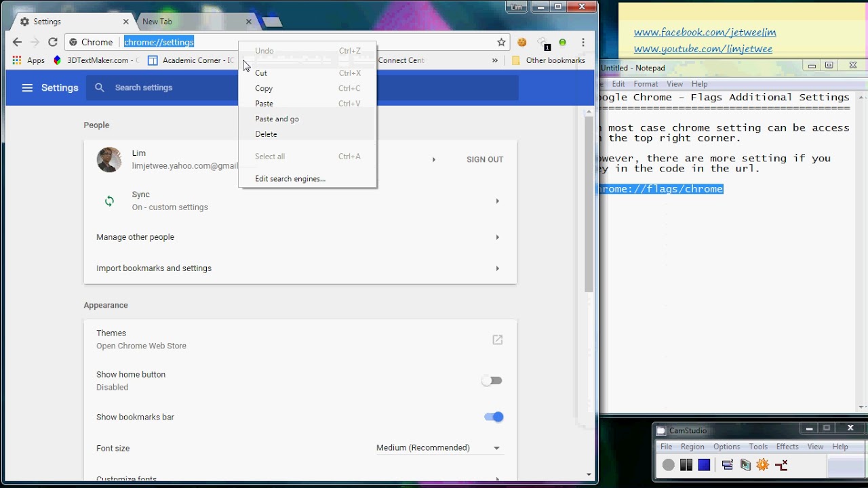This screenshot has width=868, height=488.
Task: Click the Chrome forward arrow
Action: [x=35, y=42]
